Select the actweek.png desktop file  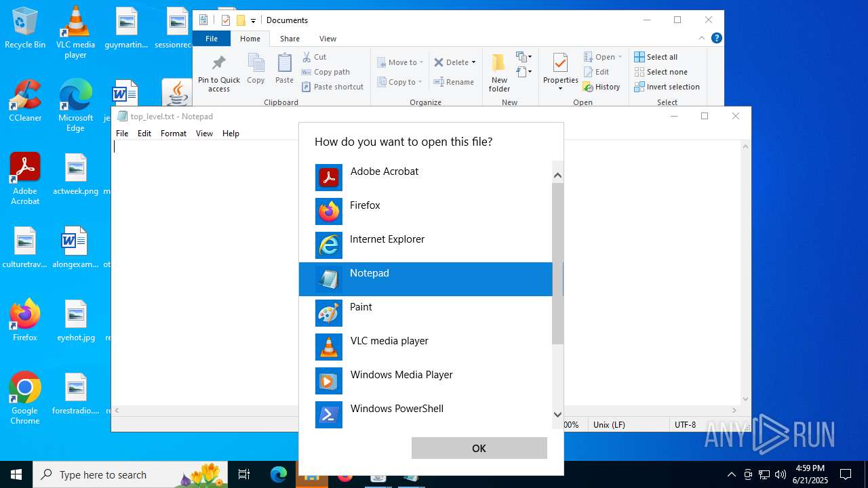click(x=75, y=175)
